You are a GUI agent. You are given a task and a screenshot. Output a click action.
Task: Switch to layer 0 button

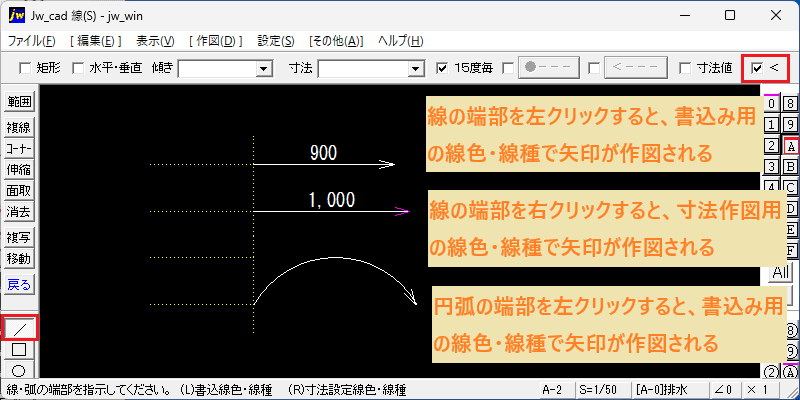[771, 104]
